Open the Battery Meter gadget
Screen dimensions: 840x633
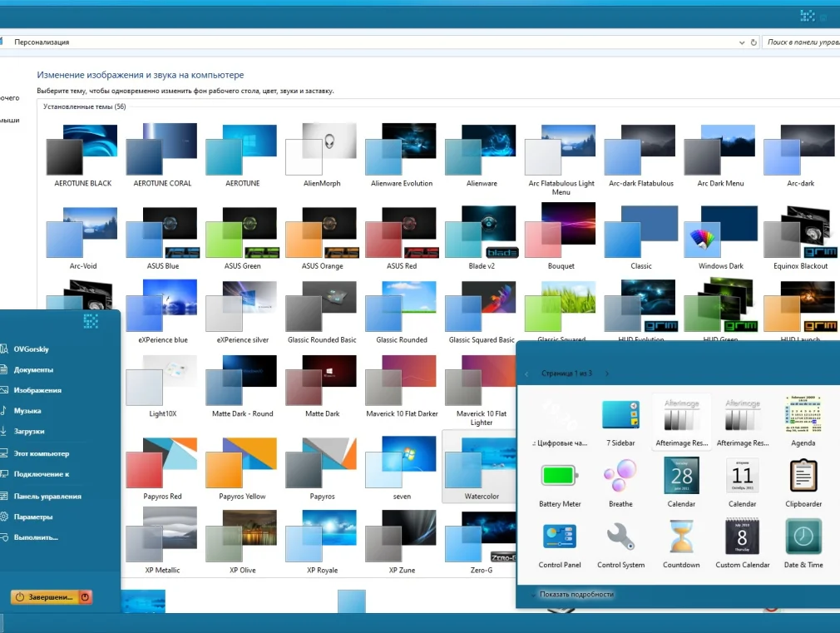click(x=560, y=476)
